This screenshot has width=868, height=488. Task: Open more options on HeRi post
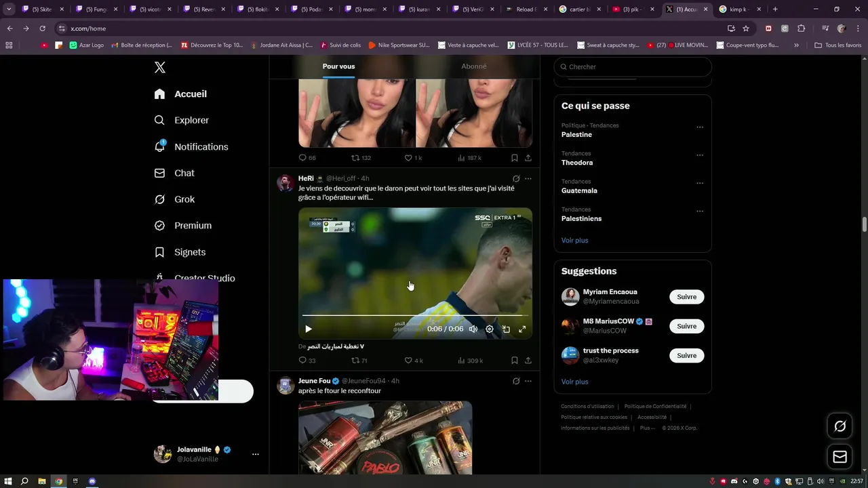(528, 179)
